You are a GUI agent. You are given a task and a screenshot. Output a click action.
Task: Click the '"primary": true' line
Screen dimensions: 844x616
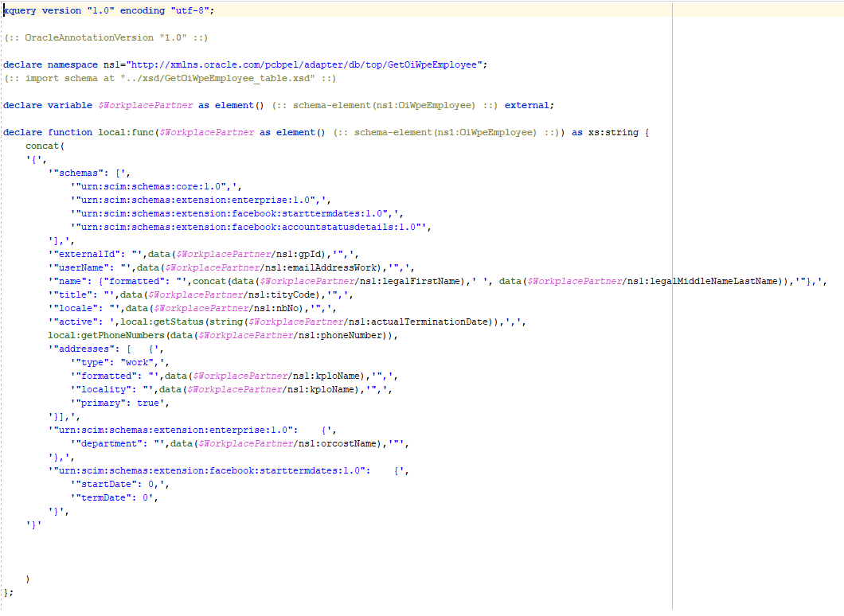[x=120, y=403]
